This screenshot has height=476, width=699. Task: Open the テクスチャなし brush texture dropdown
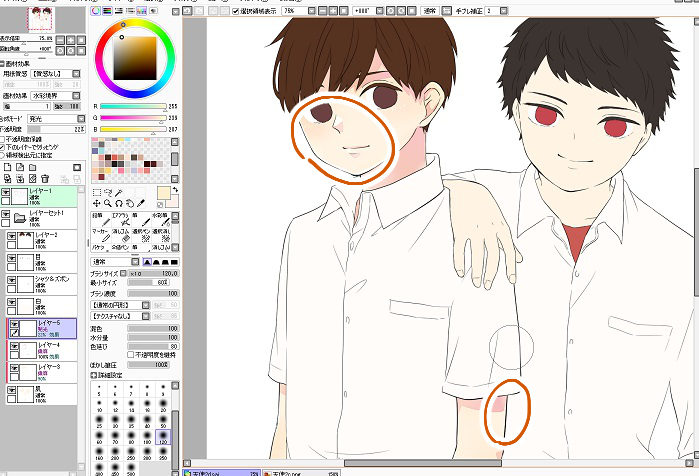pyautogui.click(x=120, y=316)
